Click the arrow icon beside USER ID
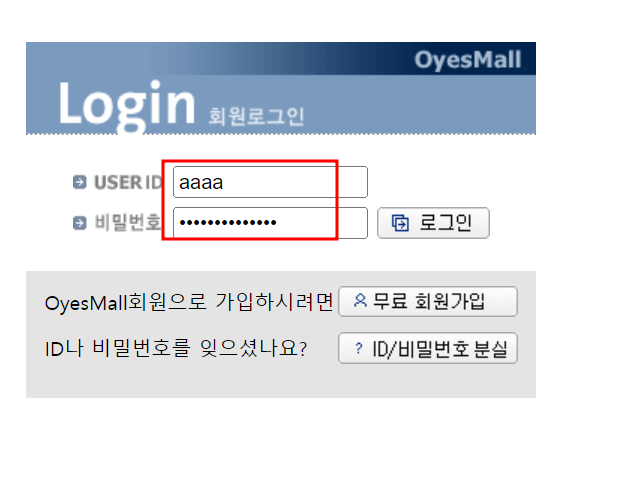This screenshot has height=481, width=621. [x=80, y=182]
